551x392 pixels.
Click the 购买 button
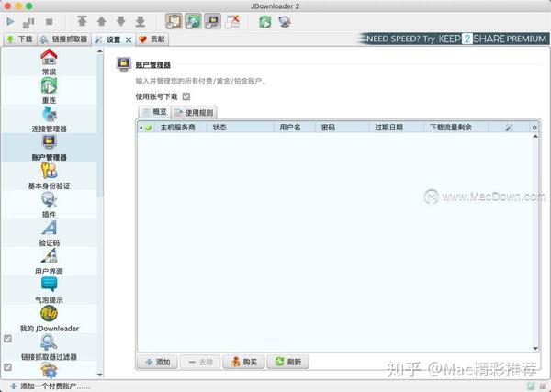coord(244,362)
